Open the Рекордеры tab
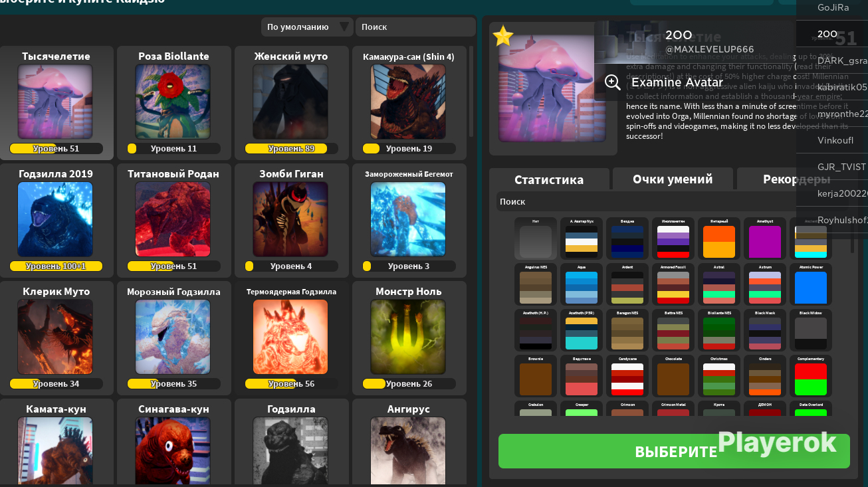This screenshot has width=868, height=487. tap(796, 179)
